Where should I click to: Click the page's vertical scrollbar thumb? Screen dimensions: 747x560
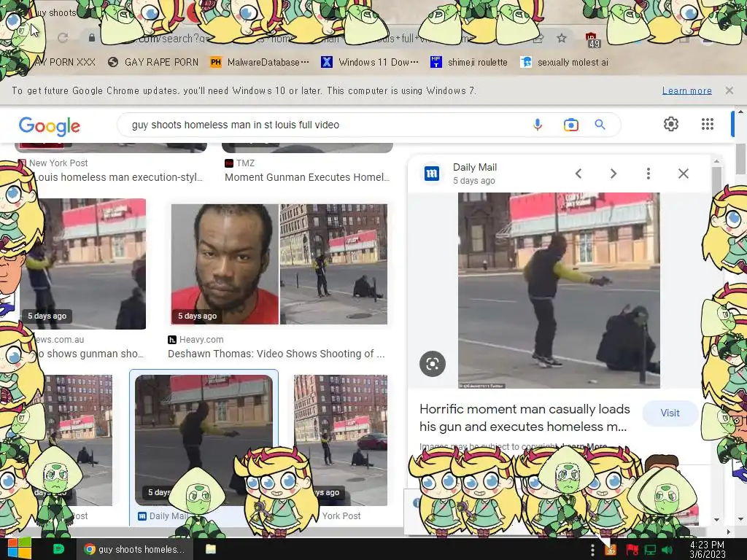(740, 160)
